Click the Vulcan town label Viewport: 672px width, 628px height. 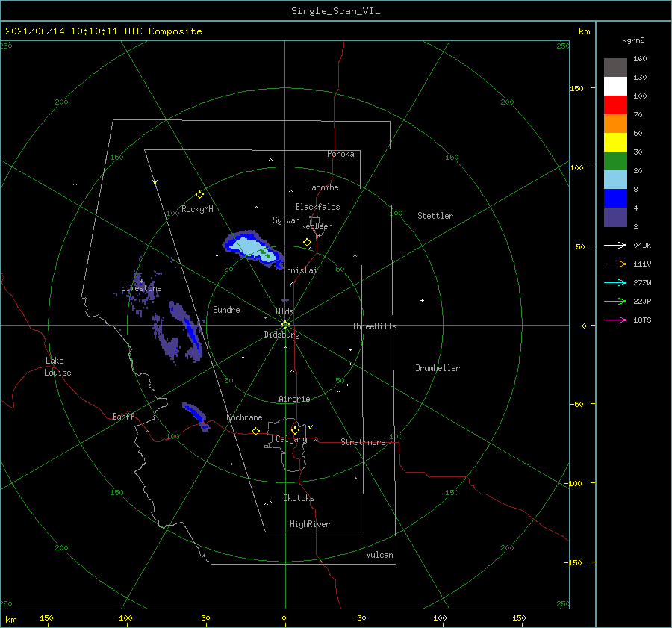(380, 555)
